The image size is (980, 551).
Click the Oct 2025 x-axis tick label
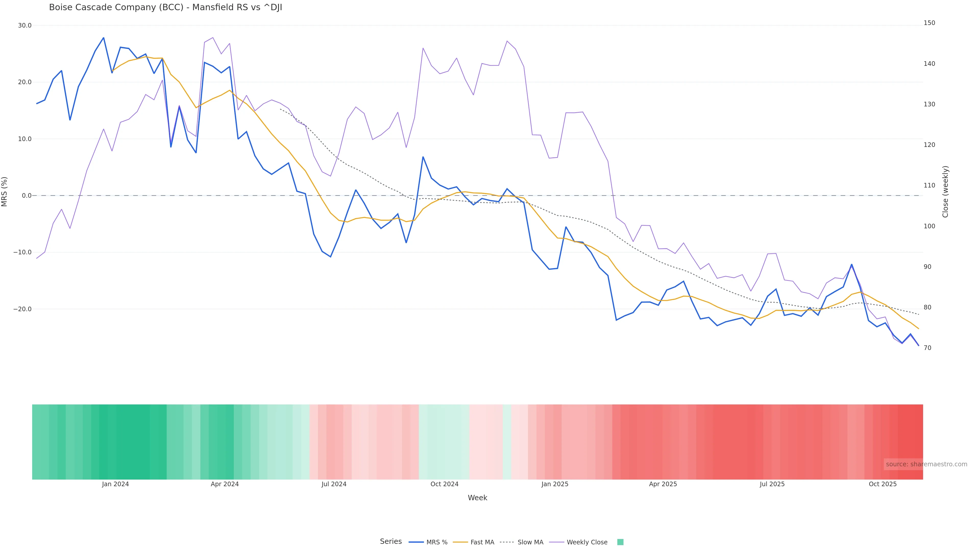click(883, 484)
